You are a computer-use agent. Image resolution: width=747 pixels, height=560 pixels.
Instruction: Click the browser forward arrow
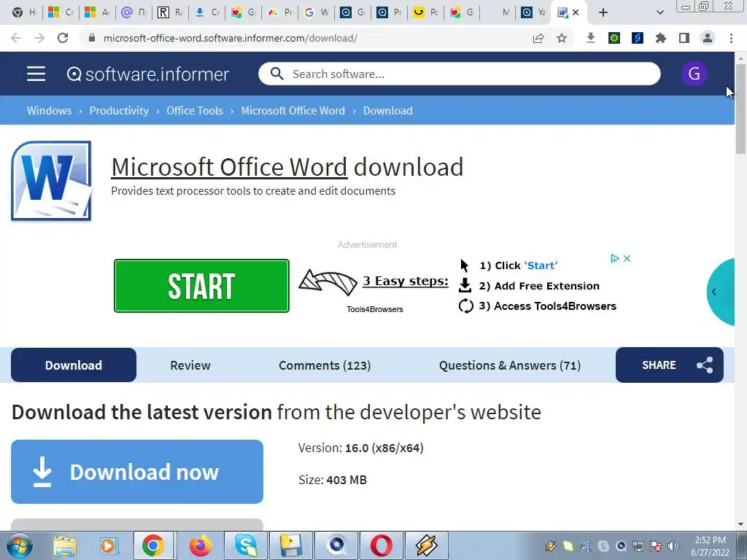pos(39,38)
